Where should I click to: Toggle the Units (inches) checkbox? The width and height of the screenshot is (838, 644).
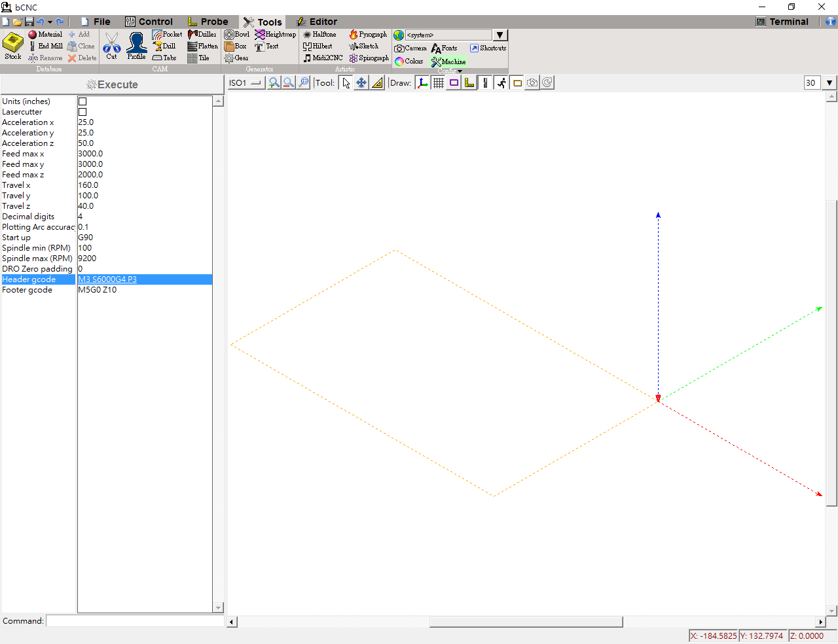click(82, 101)
